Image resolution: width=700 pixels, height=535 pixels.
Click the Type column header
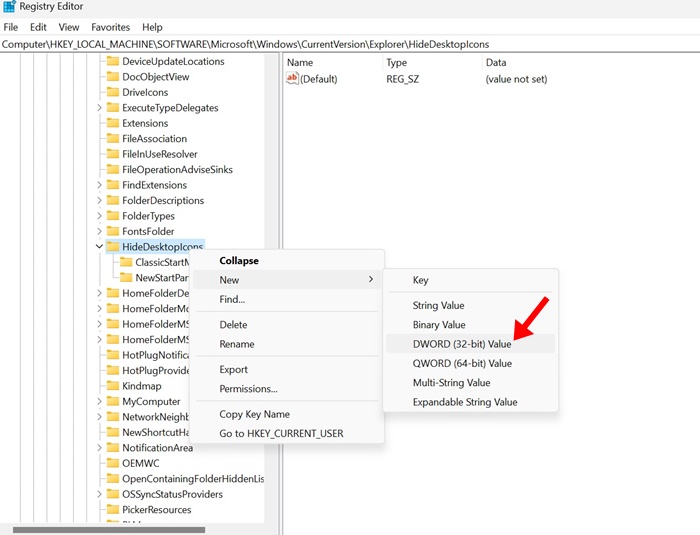(x=432, y=63)
